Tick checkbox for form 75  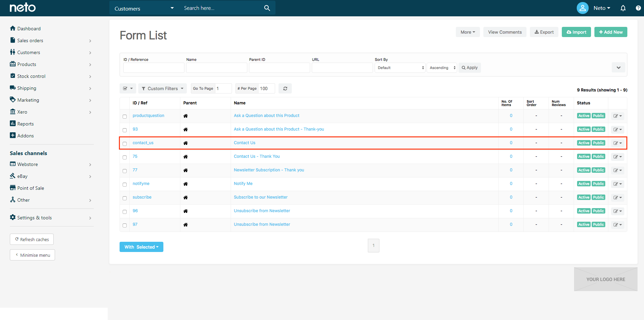pyautogui.click(x=125, y=157)
